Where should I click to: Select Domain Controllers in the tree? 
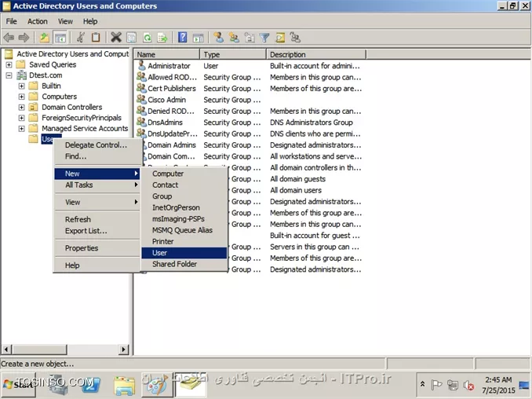click(71, 108)
